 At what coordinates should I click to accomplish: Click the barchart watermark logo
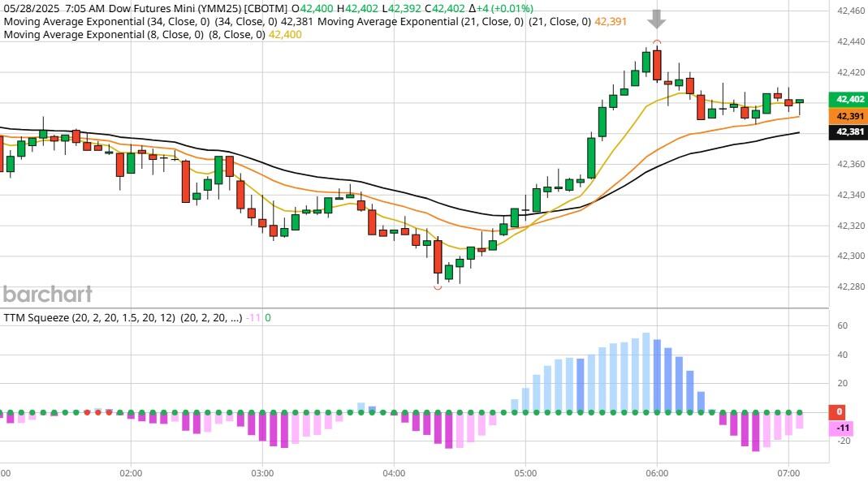[x=47, y=294]
